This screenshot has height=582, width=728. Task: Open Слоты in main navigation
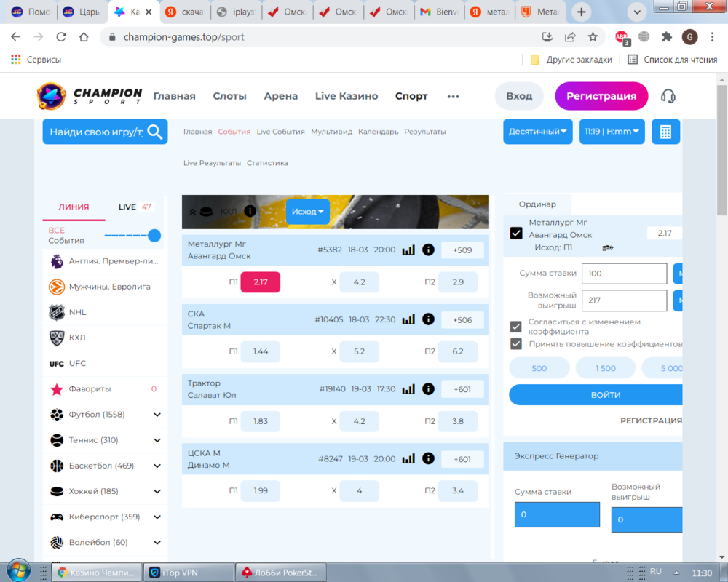pyautogui.click(x=229, y=96)
